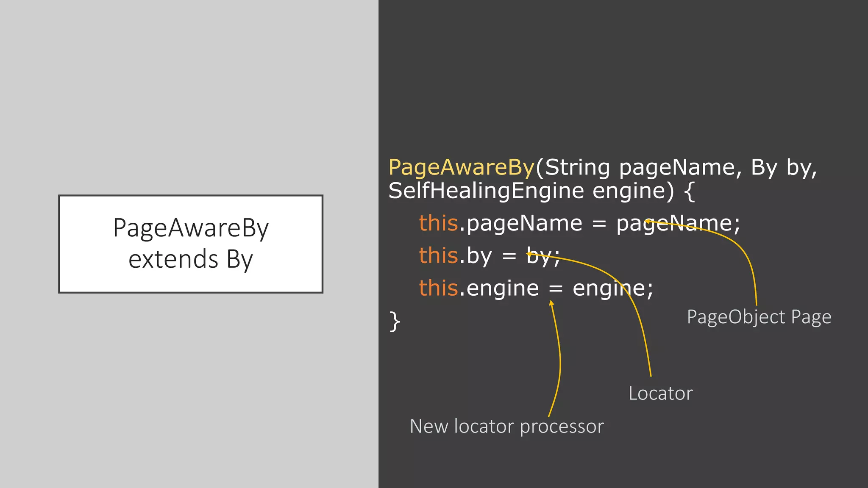Viewport: 868px width, 488px height.
Task: Click the 'New locator processor' annotation label
Action: click(507, 427)
